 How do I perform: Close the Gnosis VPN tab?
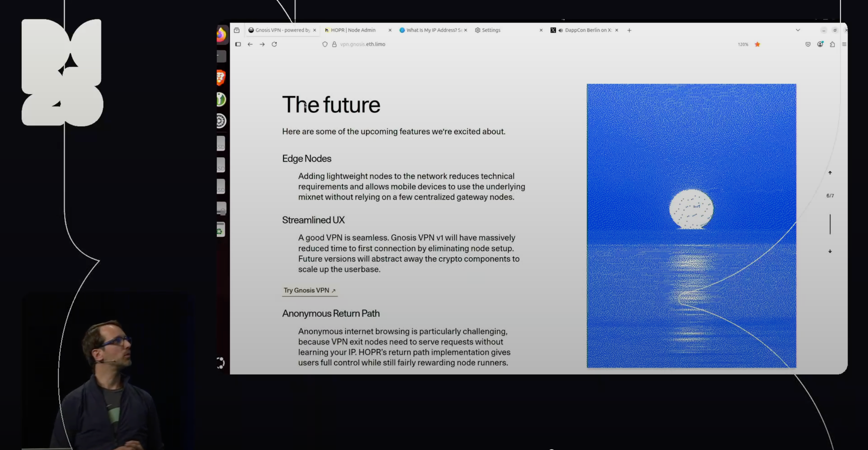315,30
